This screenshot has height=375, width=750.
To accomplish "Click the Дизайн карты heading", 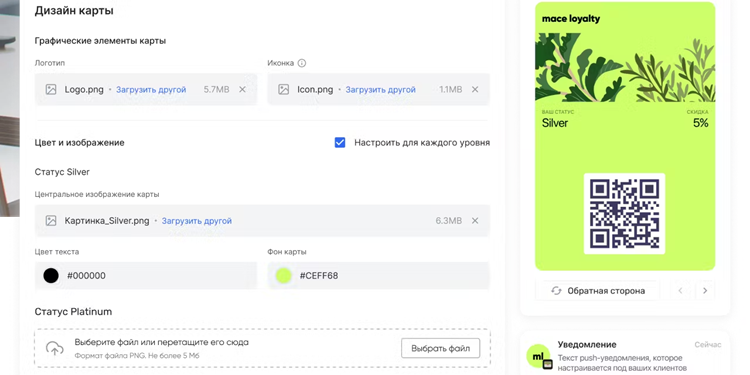I will click(74, 11).
